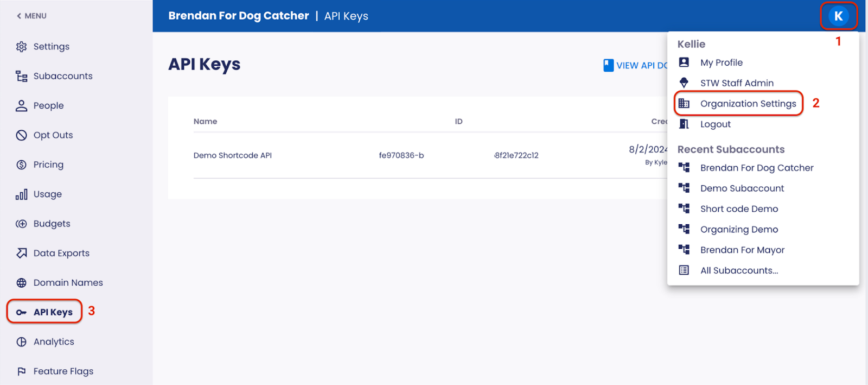The width and height of the screenshot is (868, 385).
Task: Open All Subaccounts... list
Action: [739, 270]
